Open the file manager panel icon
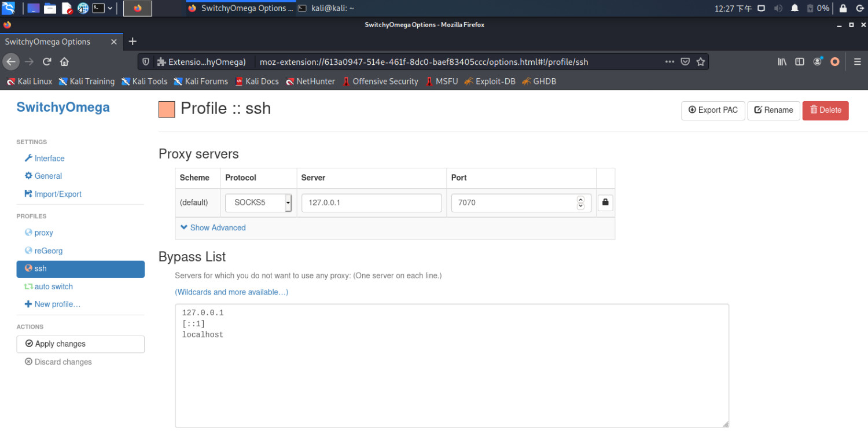Viewport: 868px width, 434px height. pos(50,8)
